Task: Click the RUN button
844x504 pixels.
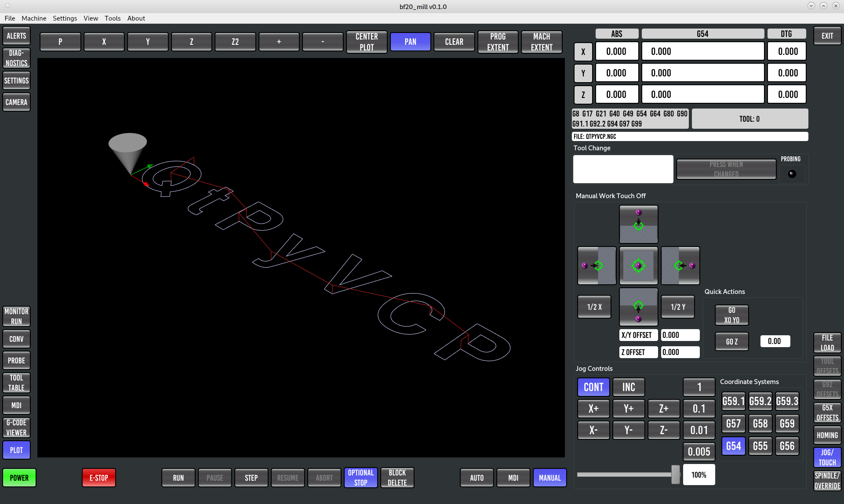Action: [178, 478]
